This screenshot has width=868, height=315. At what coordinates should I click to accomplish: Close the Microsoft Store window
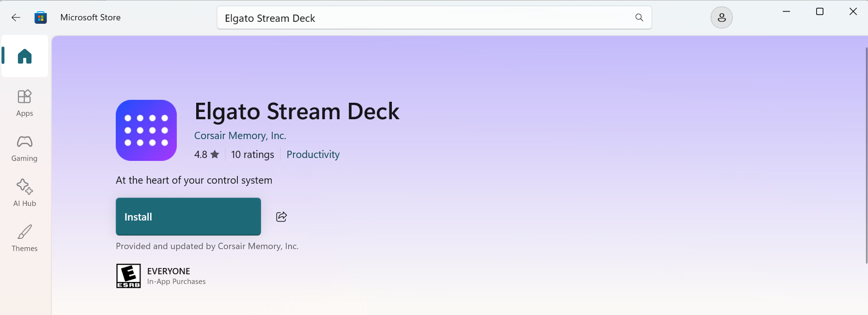tap(853, 12)
